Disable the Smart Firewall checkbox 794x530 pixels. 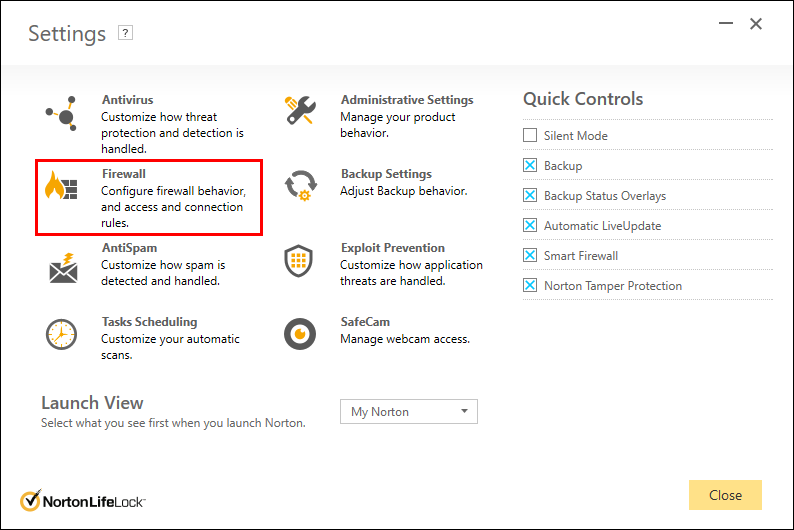[x=530, y=256]
